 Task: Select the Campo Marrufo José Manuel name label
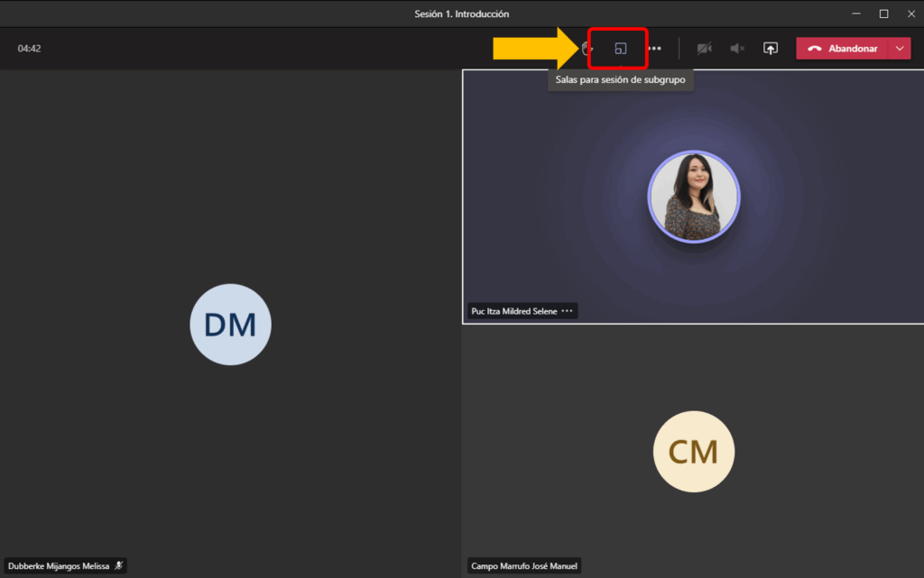point(523,566)
